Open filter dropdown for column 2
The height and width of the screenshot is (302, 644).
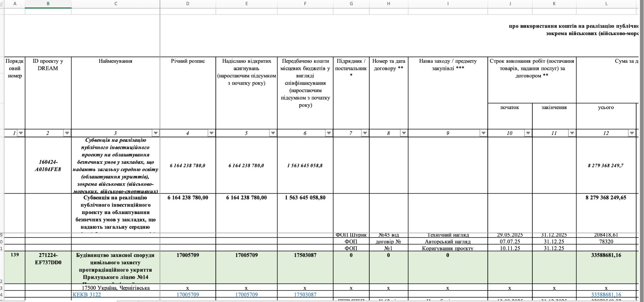point(67,133)
